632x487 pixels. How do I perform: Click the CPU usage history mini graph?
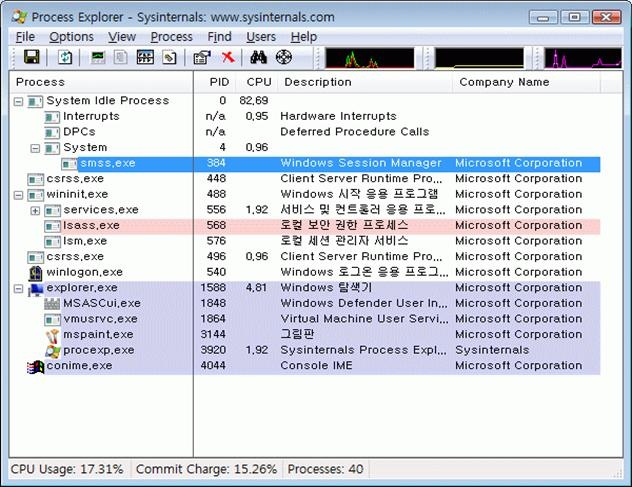point(370,58)
